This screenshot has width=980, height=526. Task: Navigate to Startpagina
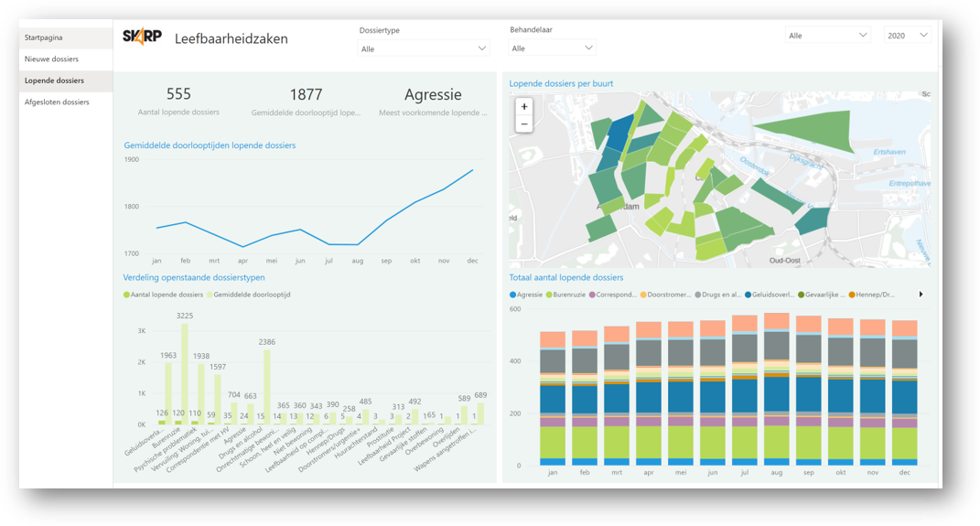point(45,38)
